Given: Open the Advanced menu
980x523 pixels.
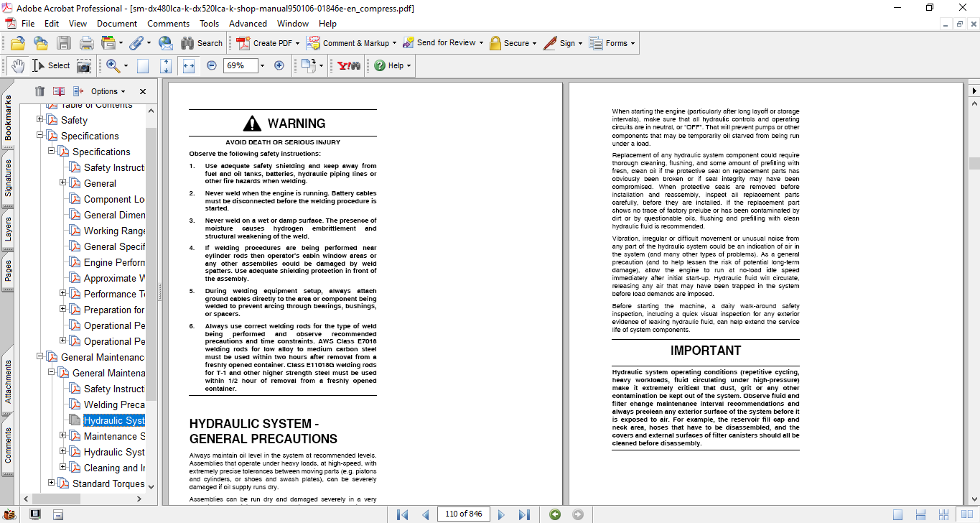Looking at the screenshot, I should tap(248, 24).
